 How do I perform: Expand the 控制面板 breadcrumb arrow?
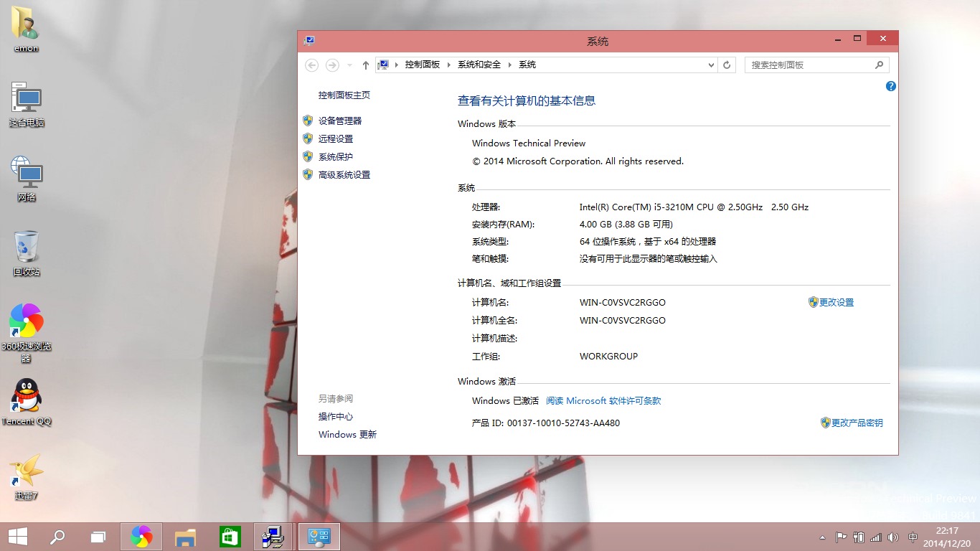(x=450, y=65)
